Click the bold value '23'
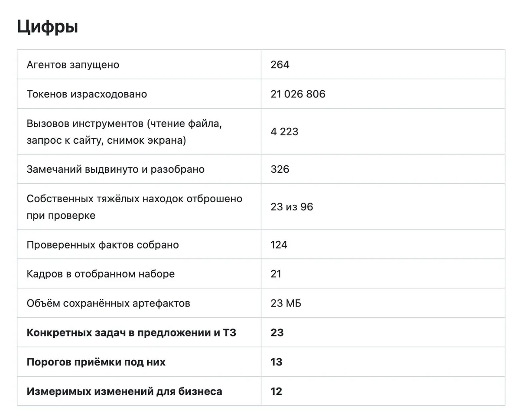Screen dimensions: 520x420 coord(277,333)
